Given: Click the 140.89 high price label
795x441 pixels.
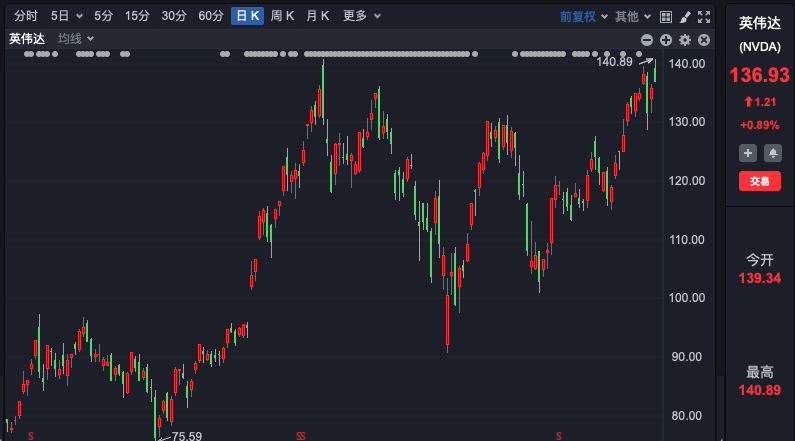Looking at the screenshot, I should click(614, 62).
